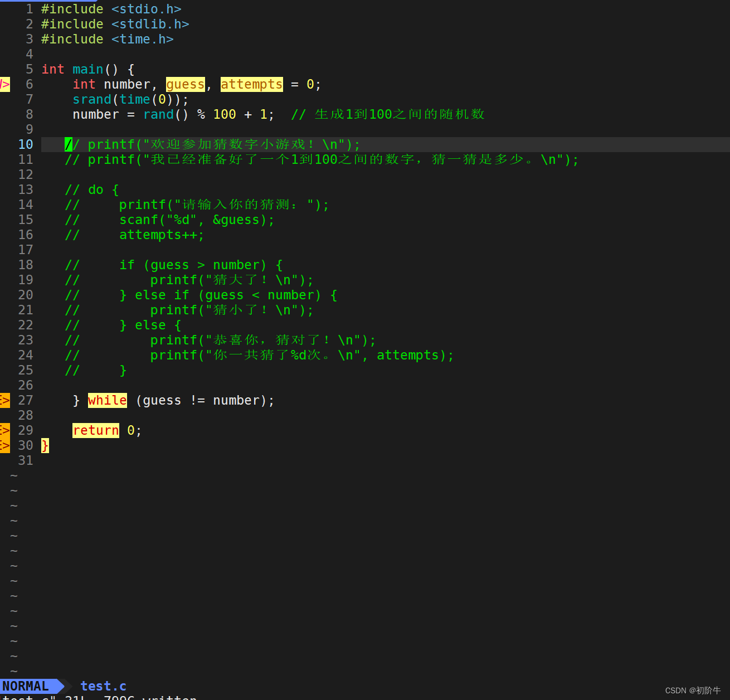Click highlighted 'guess' variable on line 6
Viewport: 730px width, 700px height.
tap(186, 85)
